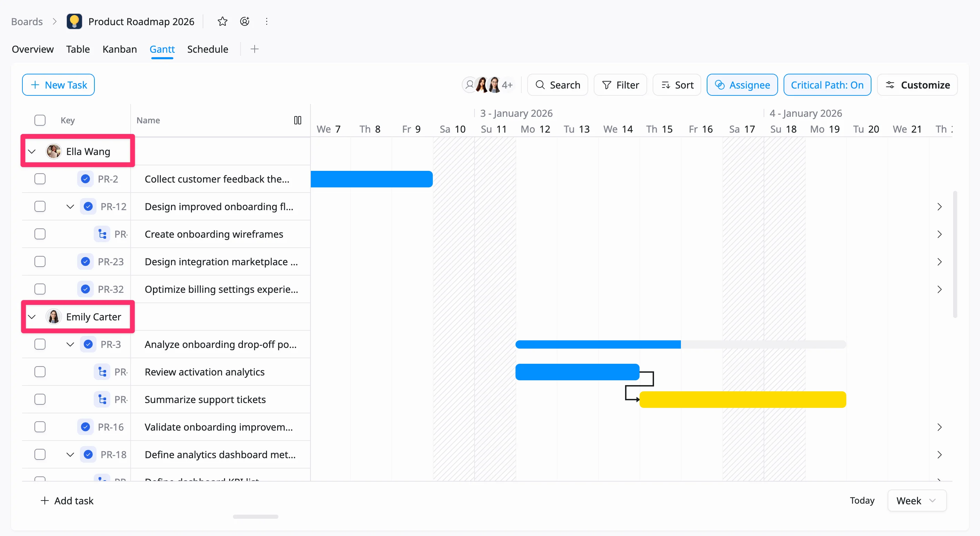The width and height of the screenshot is (980, 536).
Task: Go to Boards breadcrumb
Action: tap(27, 21)
